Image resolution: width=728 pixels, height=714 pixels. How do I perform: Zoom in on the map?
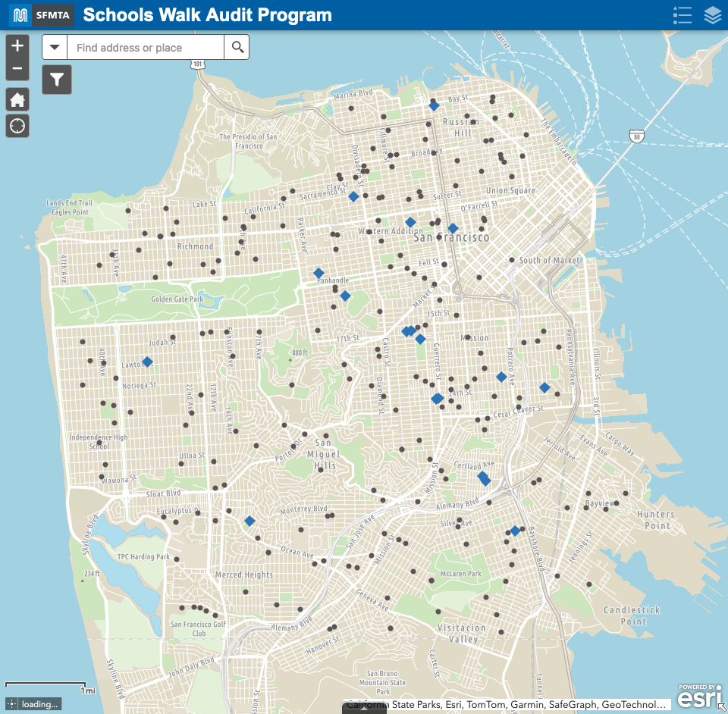(17, 45)
